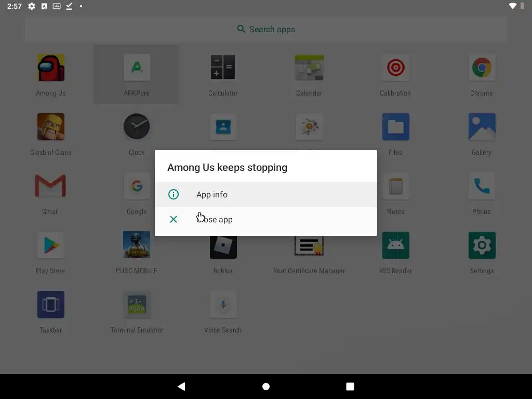
Task: Open App info from the crash dialog
Action: (x=265, y=194)
